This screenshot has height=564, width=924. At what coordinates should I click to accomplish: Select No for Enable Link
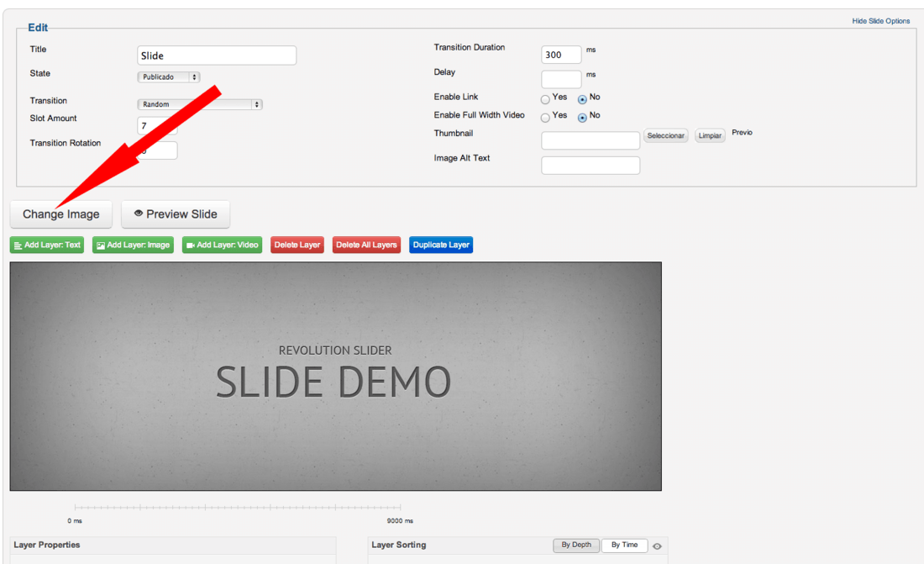click(x=582, y=100)
